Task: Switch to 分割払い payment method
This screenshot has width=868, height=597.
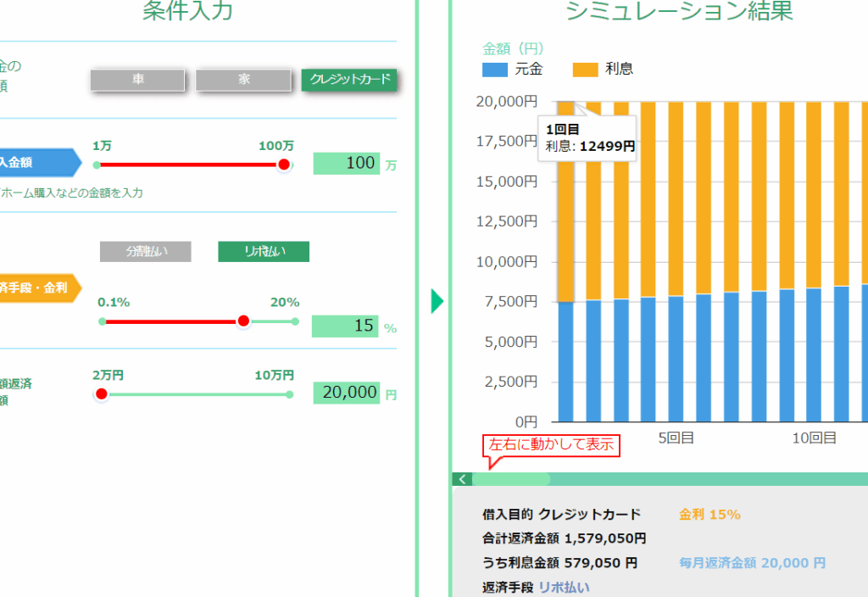Action: point(145,252)
